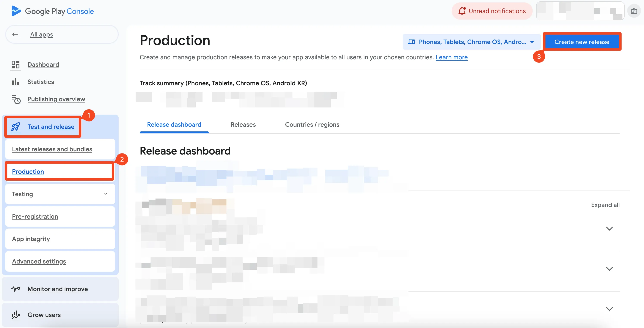Expand the Testing section in sidebar
The image size is (644, 328).
(60, 194)
